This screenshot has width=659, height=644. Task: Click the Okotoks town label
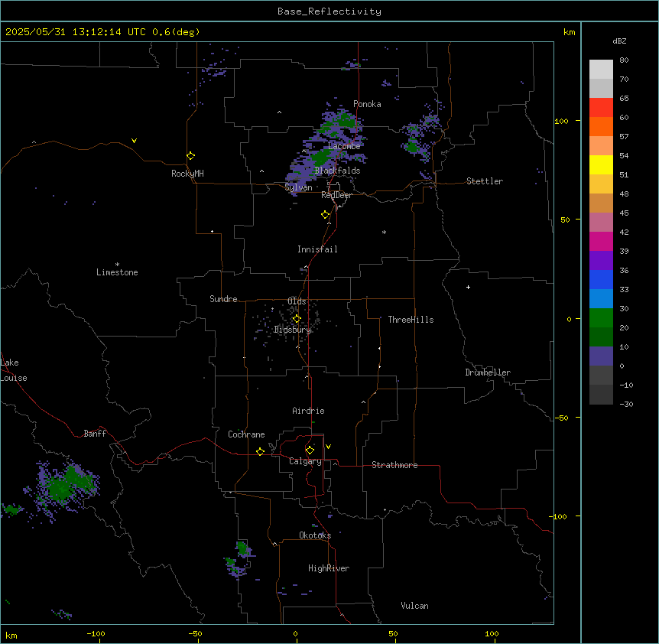coord(315,535)
